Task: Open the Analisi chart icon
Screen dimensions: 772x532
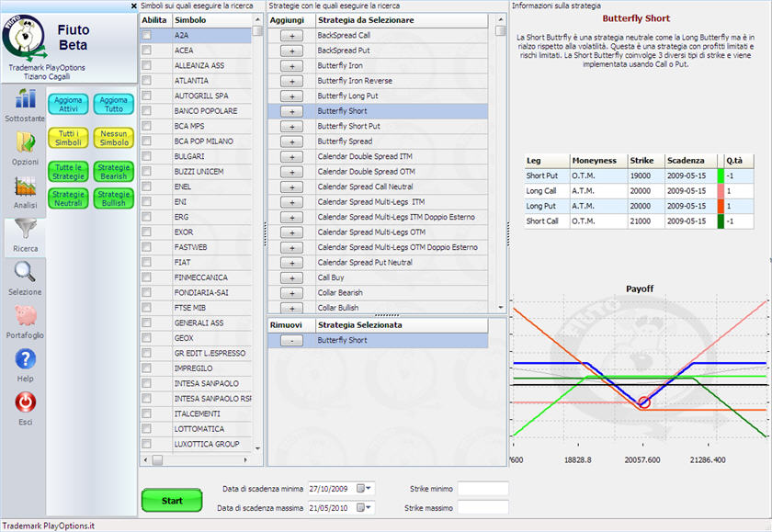Action: (x=25, y=187)
